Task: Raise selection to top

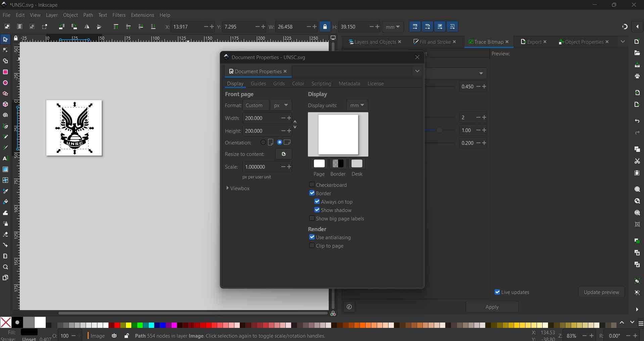Action: pos(116,27)
